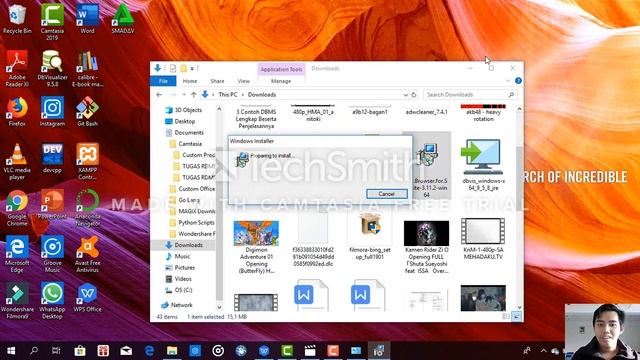Image resolution: width=640 pixels, height=360 pixels.
Task: Select the Application Tools contextual tab
Action: point(281,69)
